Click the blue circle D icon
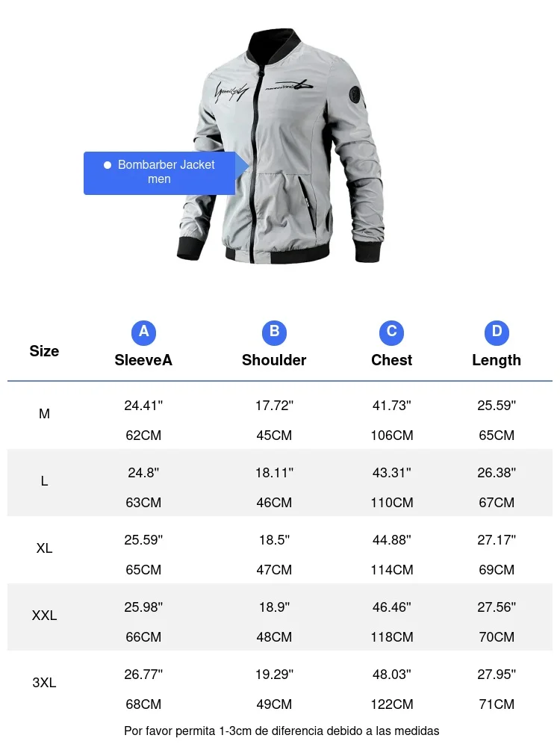The width and height of the screenshot is (560, 747). [x=497, y=332]
